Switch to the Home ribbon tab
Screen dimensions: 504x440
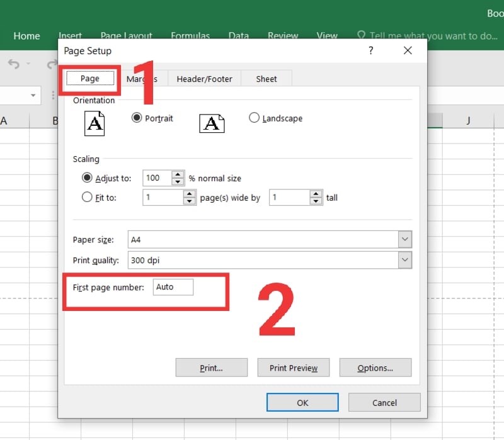pyautogui.click(x=26, y=36)
